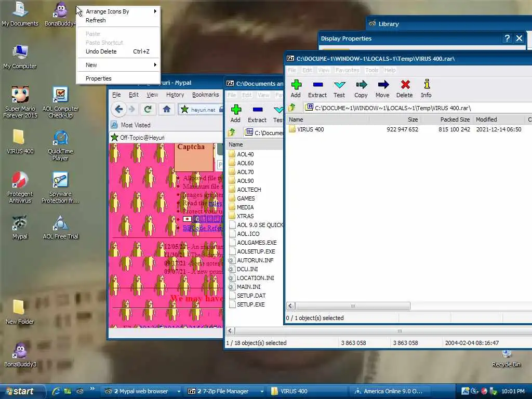Image resolution: width=532 pixels, height=399 pixels.
Task: Sort by Packed Size column header
Action: click(447, 119)
